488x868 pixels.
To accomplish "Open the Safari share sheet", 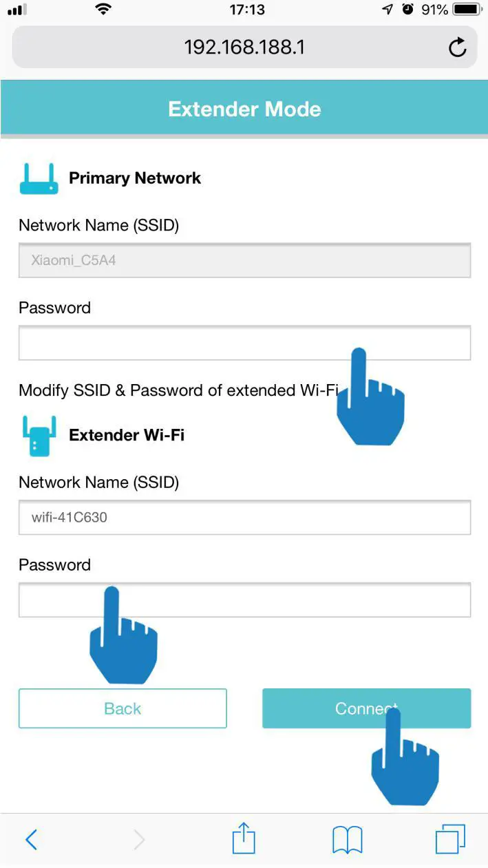I will pos(244,840).
